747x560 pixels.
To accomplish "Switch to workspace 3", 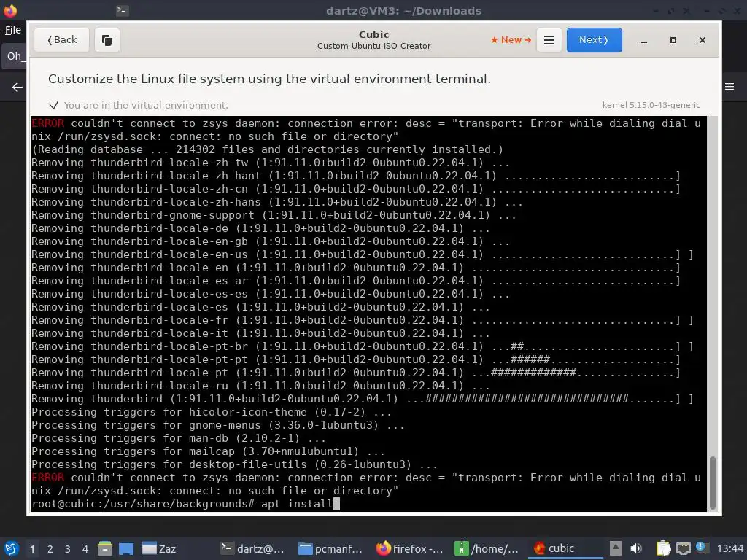I will click(x=68, y=549).
